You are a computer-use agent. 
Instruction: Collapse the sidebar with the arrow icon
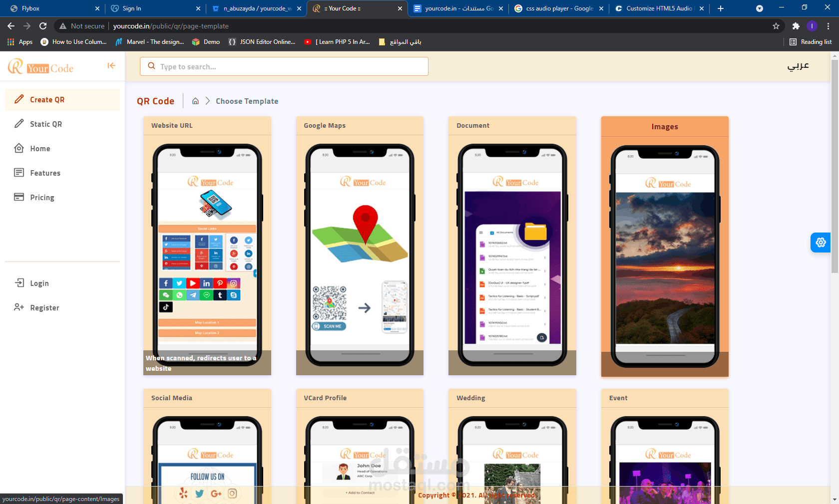click(x=111, y=65)
